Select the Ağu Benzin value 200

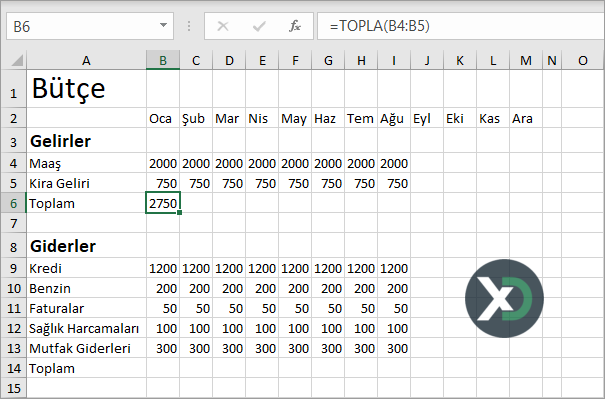coord(394,288)
